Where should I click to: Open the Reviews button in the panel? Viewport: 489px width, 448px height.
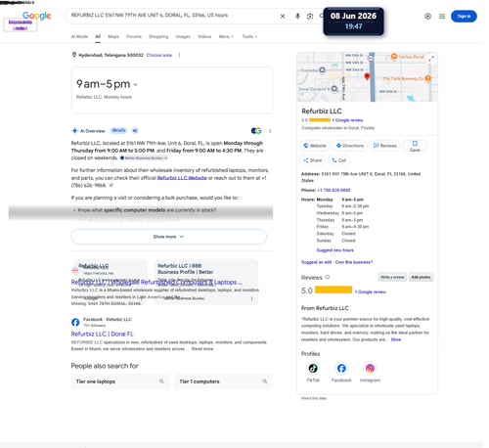385,146
